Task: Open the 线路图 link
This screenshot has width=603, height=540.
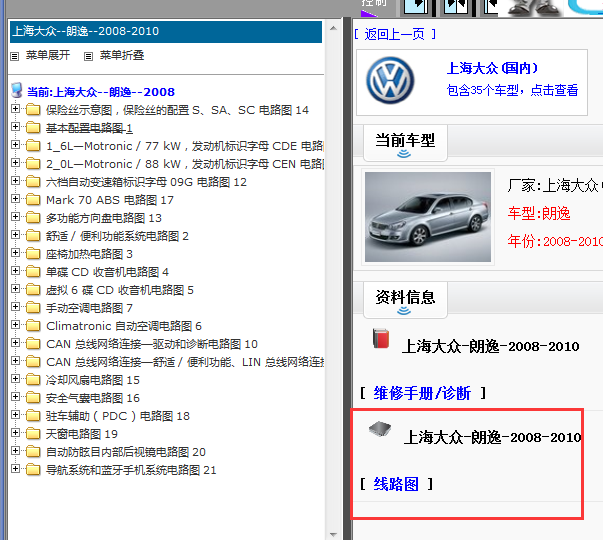Action: pos(396,484)
